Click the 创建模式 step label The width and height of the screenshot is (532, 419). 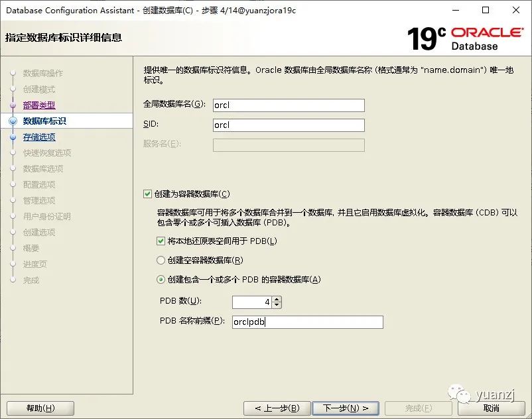39,89
